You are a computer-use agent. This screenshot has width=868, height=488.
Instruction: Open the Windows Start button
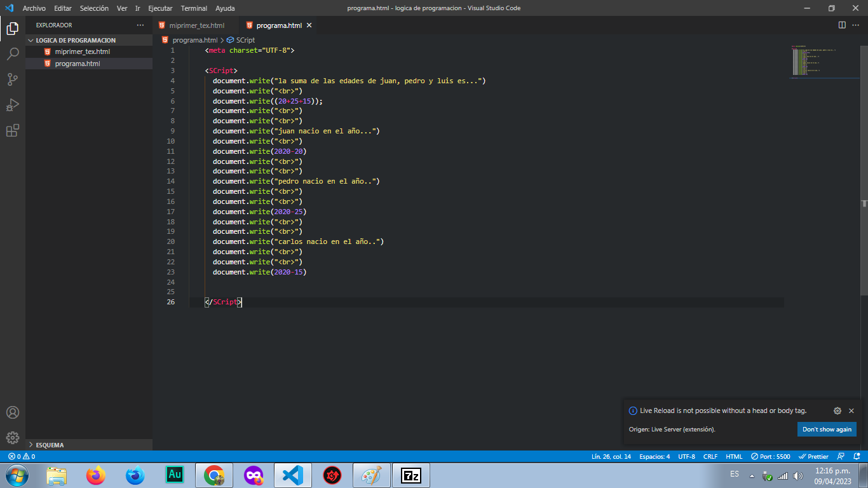click(17, 475)
